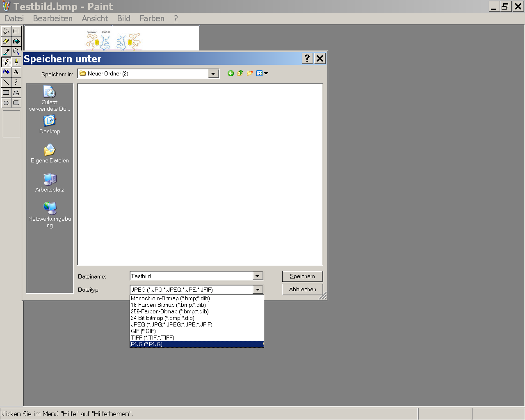This screenshot has width=525, height=420.
Task: Choose the Text tool (A icon)
Action: [16, 72]
